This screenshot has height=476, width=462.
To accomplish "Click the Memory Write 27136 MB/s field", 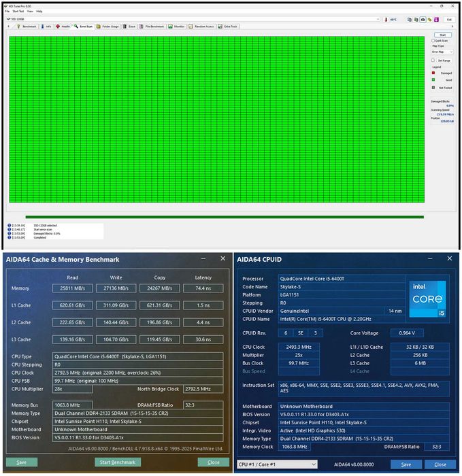I will pyautogui.click(x=116, y=288).
